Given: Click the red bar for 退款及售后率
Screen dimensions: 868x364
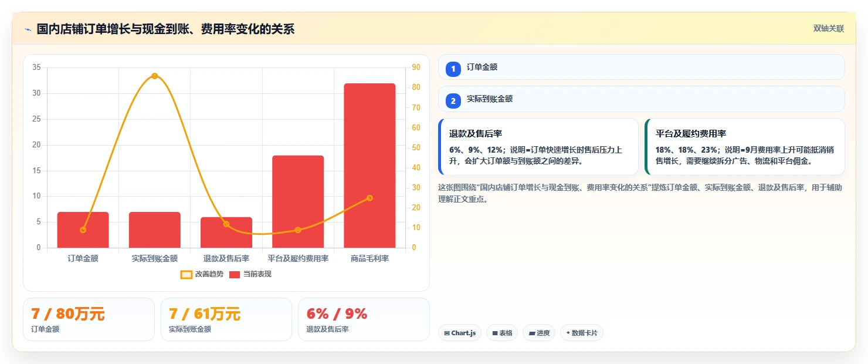Looking at the screenshot, I should tap(226, 232).
